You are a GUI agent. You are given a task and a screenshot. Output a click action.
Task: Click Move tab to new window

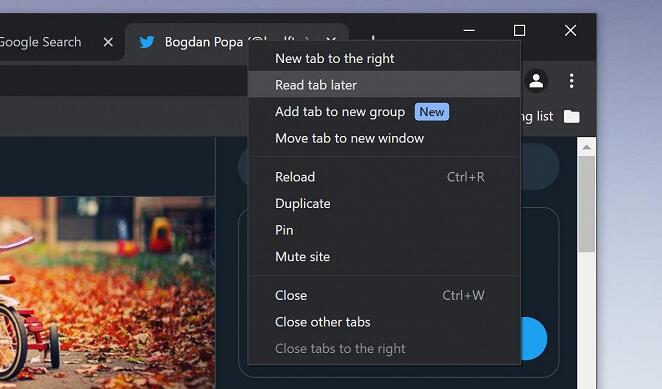coord(384,138)
